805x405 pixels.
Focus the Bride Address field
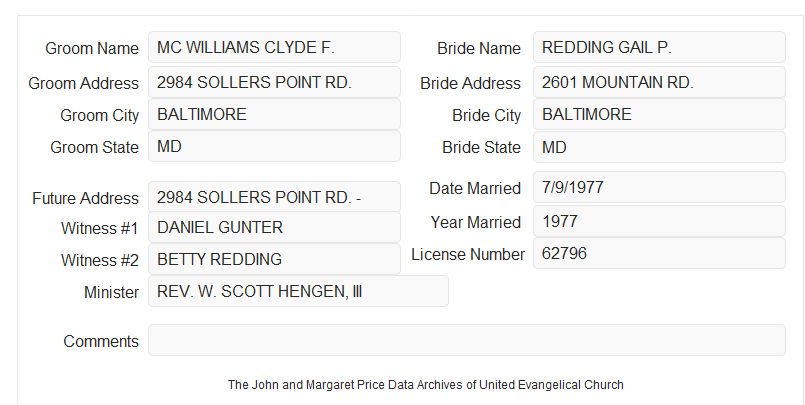coord(659,82)
